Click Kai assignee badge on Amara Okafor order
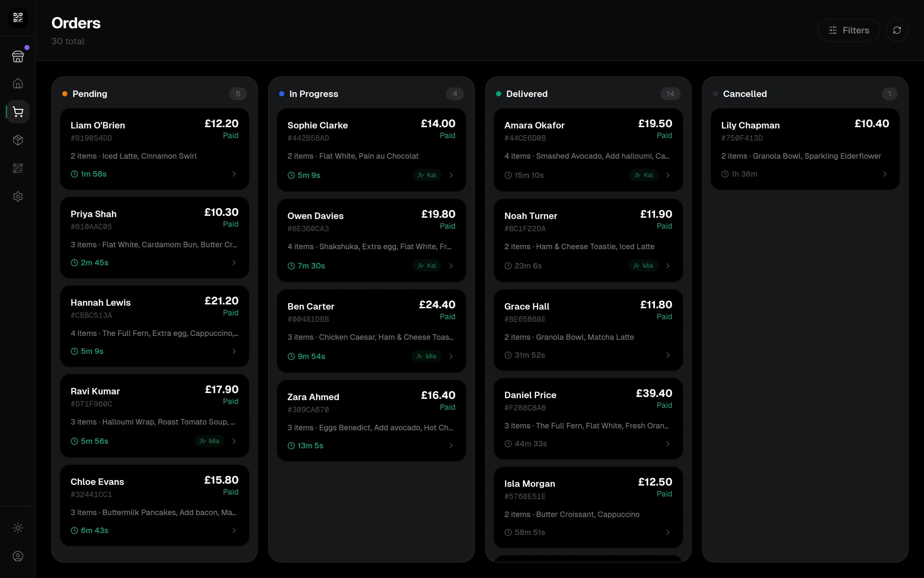924x578 pixels. [x=644, y=175]
